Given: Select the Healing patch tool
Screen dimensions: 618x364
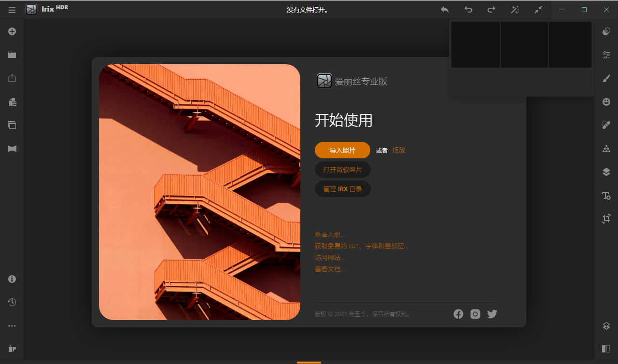Looking at the screenshot, I should 606,125.
